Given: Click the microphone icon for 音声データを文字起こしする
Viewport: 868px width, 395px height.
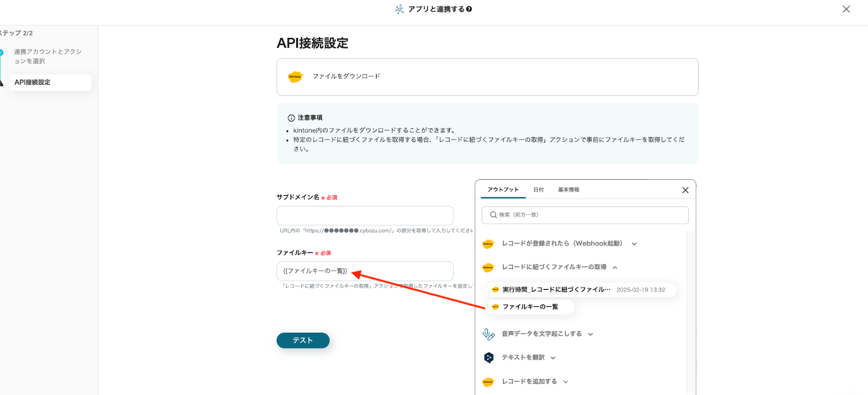Looking at the screenshot, I should (488, 334).
